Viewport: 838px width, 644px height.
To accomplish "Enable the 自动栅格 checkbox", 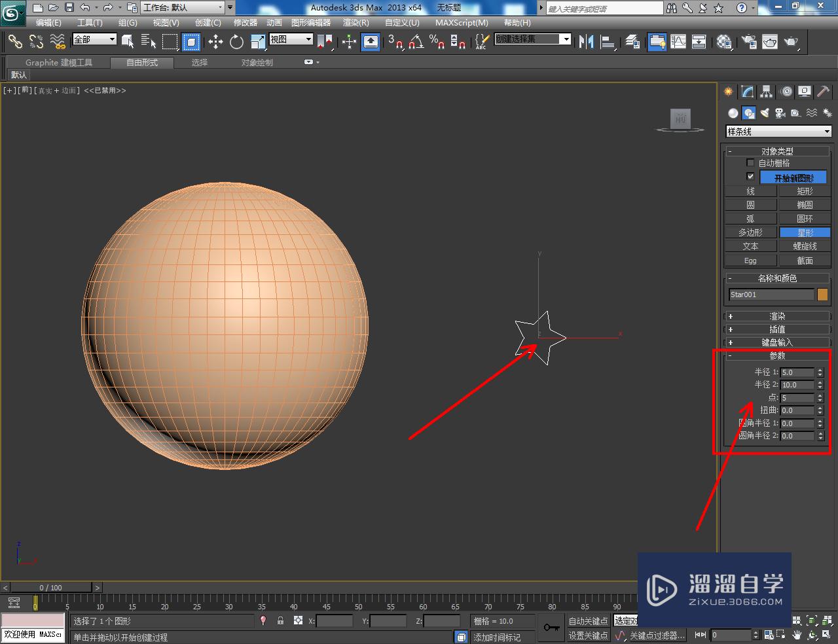I will 750,163.
